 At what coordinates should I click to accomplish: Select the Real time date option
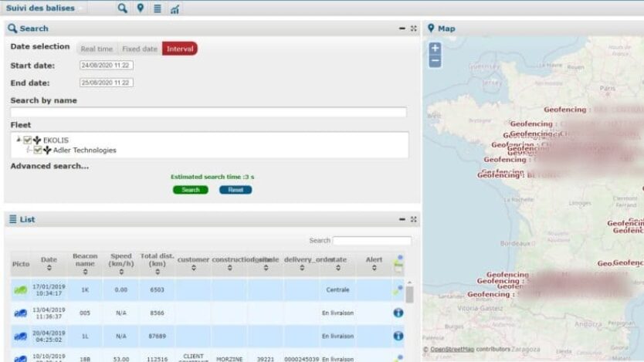click(97, 49)
